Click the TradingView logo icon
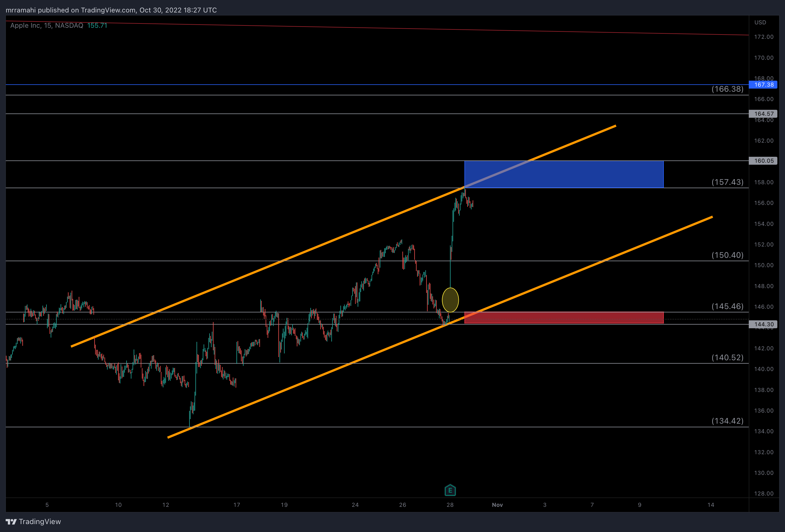The image size is (785, 532). (11, 522)
